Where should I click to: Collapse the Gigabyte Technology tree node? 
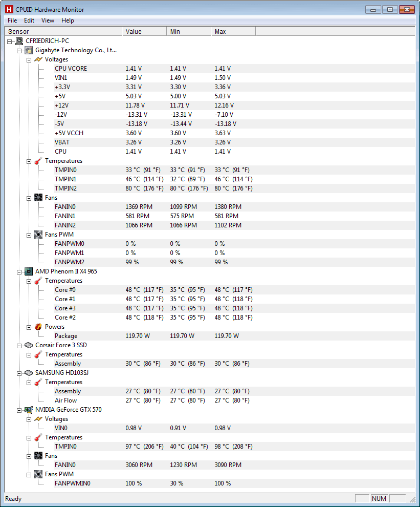(19, 50)
